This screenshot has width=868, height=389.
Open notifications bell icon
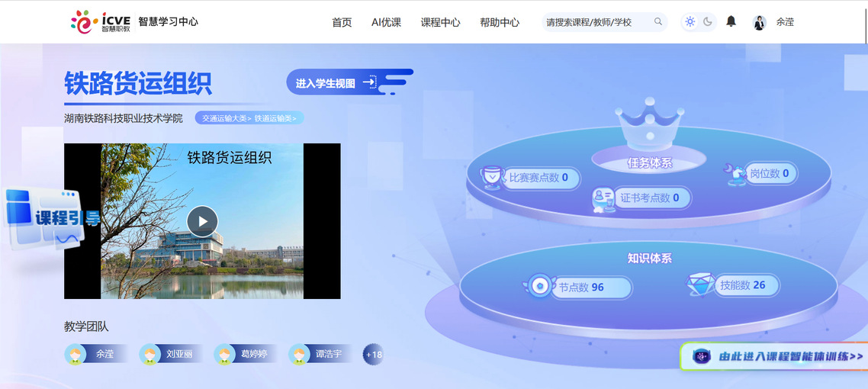tap(731, 21)
